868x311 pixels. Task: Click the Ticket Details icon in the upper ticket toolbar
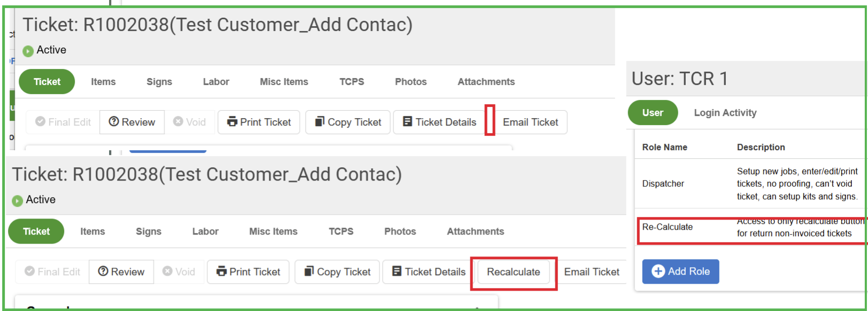407,122
